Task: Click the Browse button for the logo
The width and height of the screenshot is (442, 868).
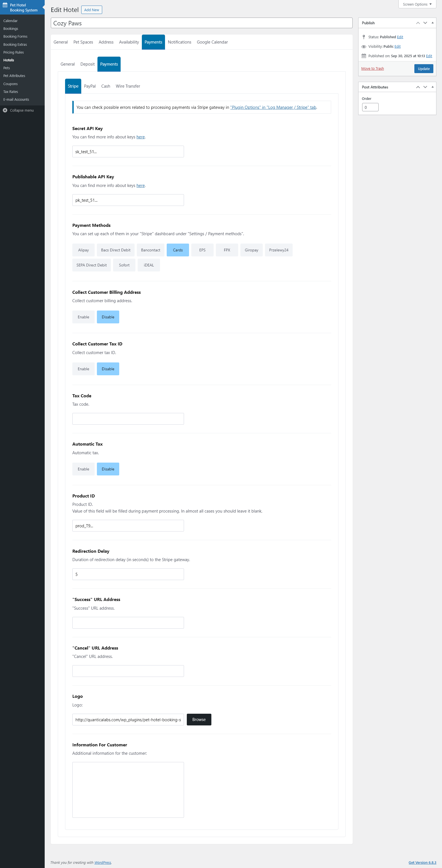Action: click(199, 719)
